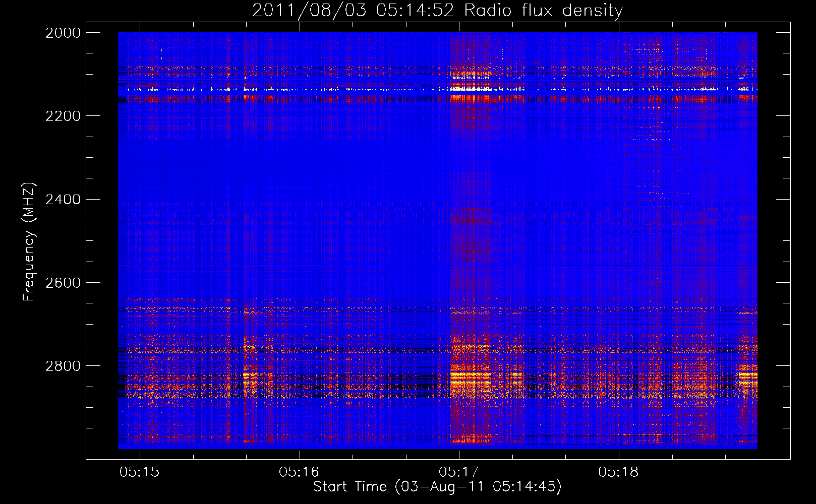Click the "Start Time (03-Aug-11 05:14:45)" axis title
The image size is (816, 504).
click(x=437, y=487)
